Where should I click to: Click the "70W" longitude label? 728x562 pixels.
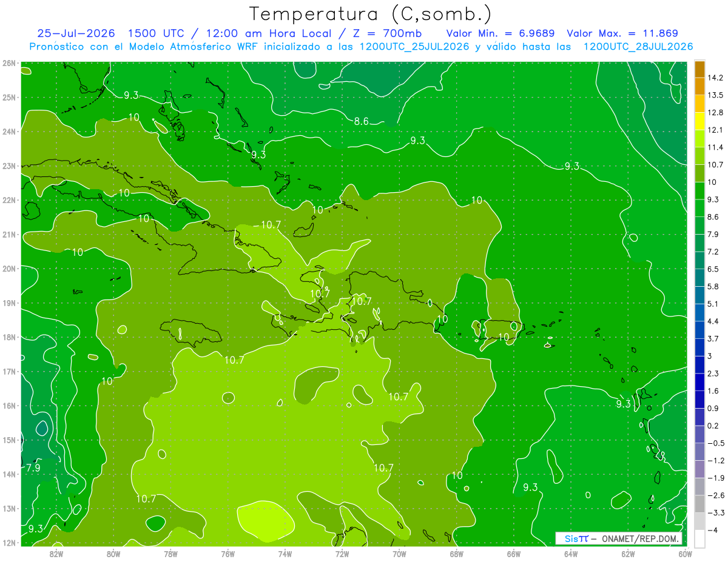tap(399, 553)
